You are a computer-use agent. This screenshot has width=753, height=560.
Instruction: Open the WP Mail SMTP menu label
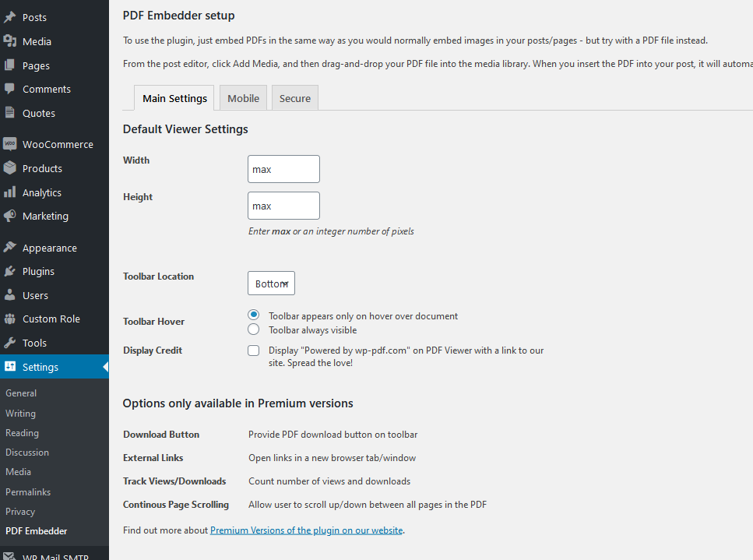pos(56,556)
